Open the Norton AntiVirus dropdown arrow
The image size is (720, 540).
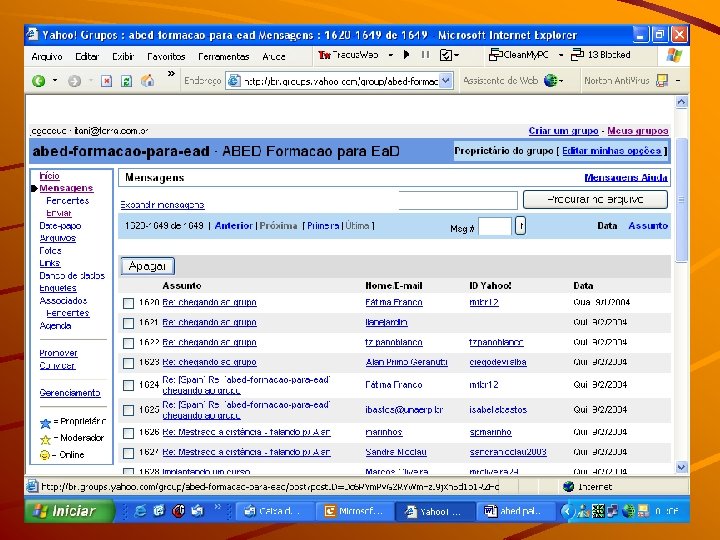pyautogui.click(x=678, y=81)
